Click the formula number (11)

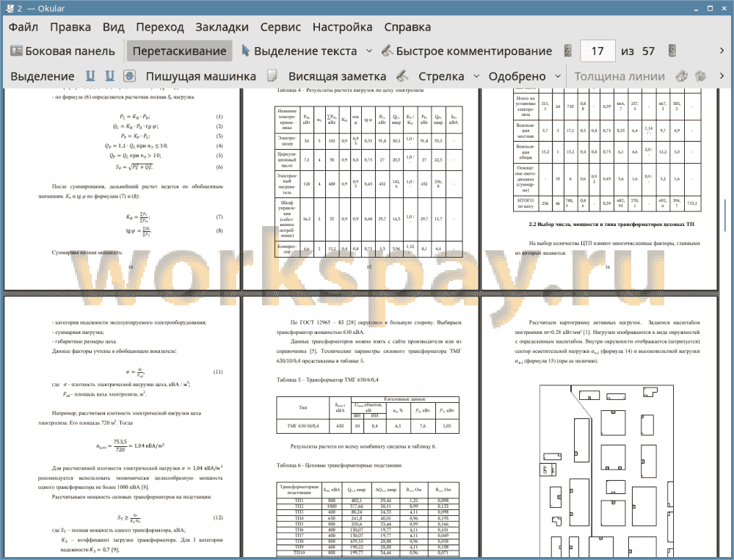click(x=218, y=372)
